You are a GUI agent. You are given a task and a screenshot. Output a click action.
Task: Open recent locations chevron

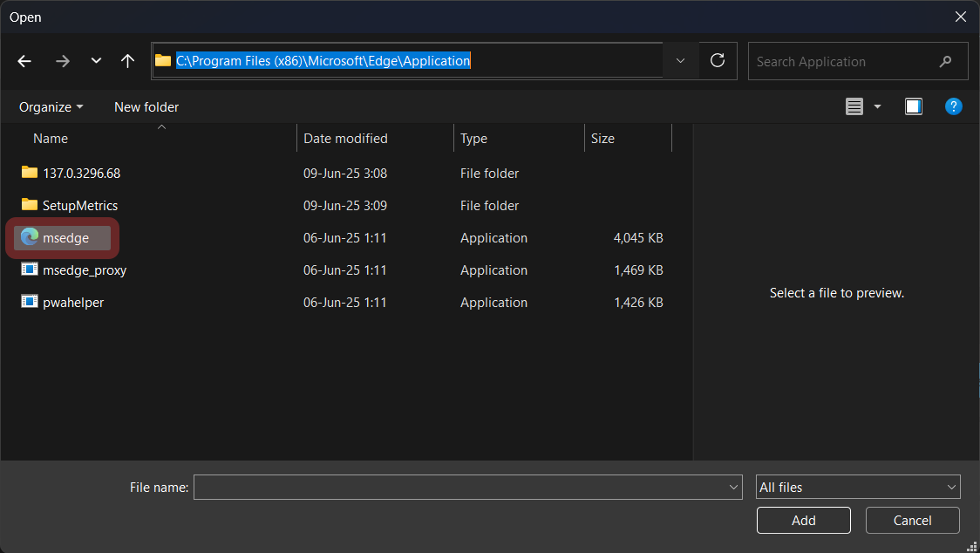tap(96, 61)
